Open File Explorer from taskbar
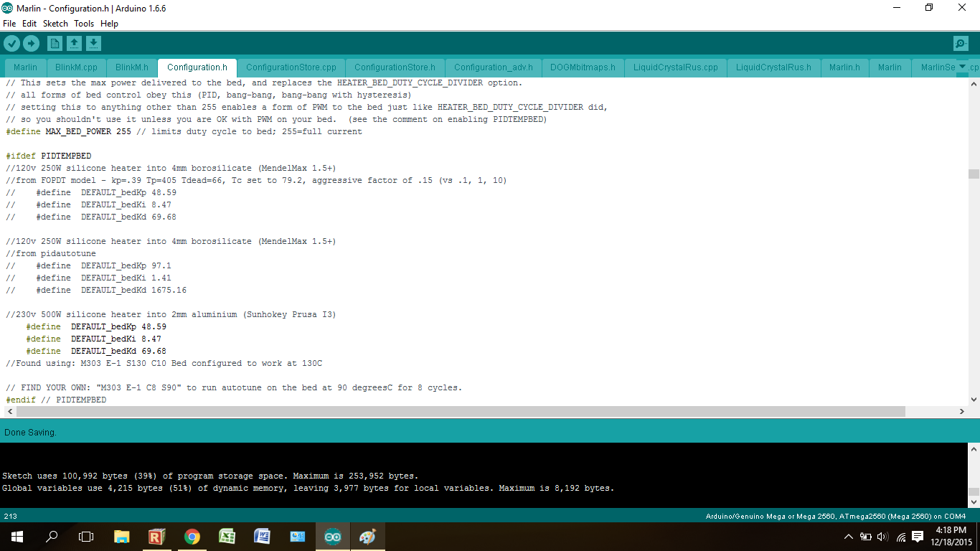The image size is (980, 551). click(121, 537)
